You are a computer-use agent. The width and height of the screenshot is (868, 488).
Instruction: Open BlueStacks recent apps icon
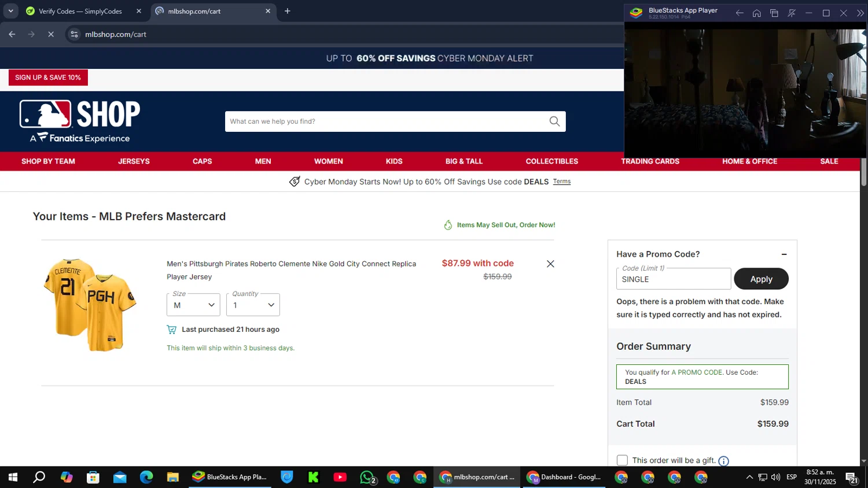coord(774,13)
